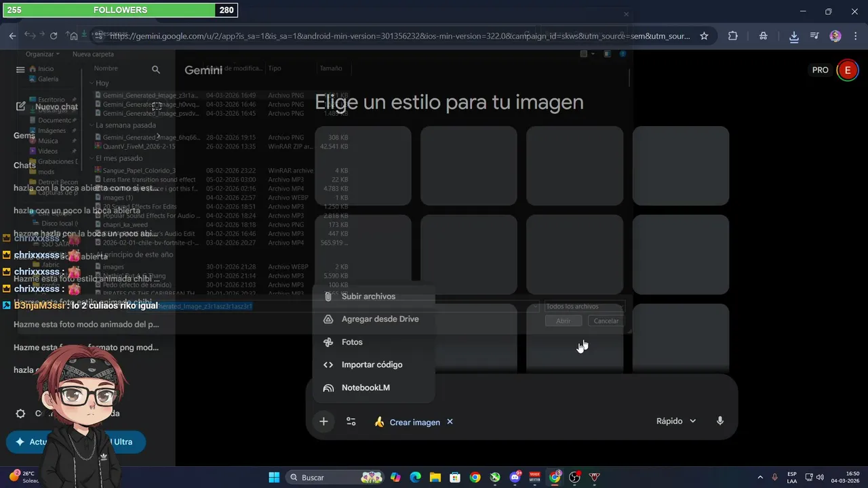Screen dimensions: 868x488
Task: Click Abrir in the file dialog
Action: click(x=563, y=321)
